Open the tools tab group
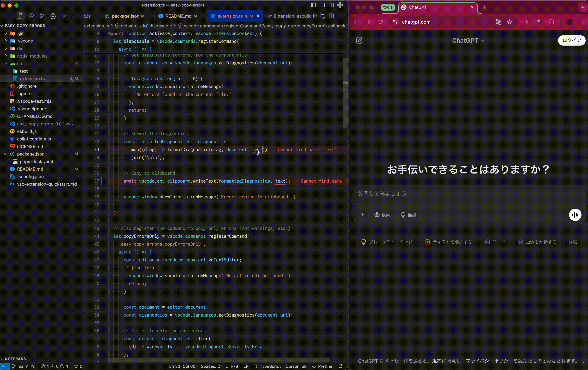The height and width of the screenshot is (370, 588). (x=387, y=7)
